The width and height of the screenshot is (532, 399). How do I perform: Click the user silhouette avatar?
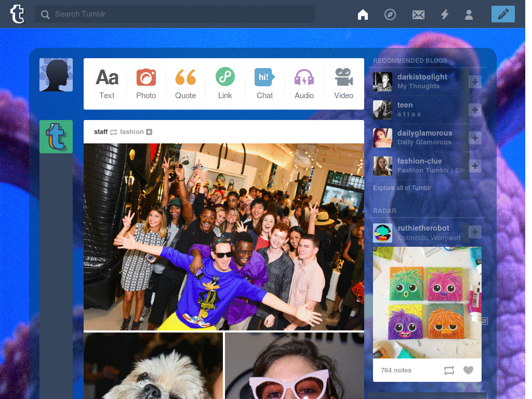[56, 75]
